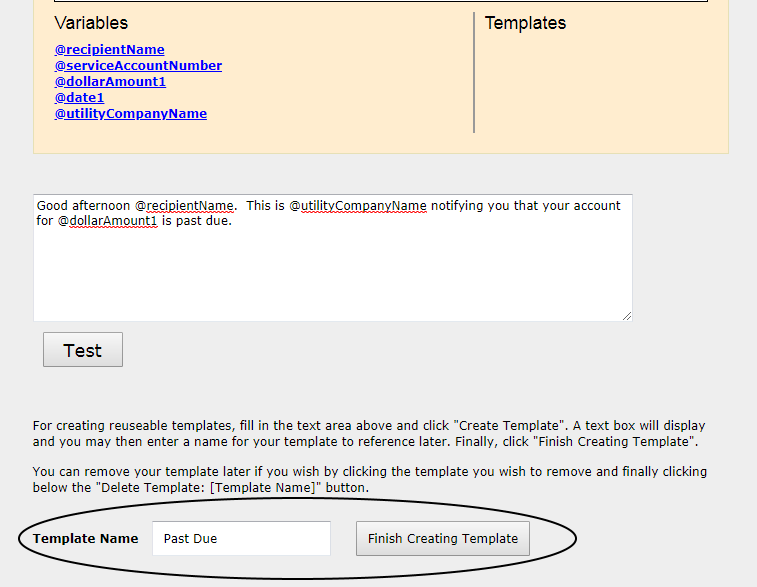Screen dimensions: 757x587
Task: Insert the @recipientName variable link
Action: [x=109, y=49]
